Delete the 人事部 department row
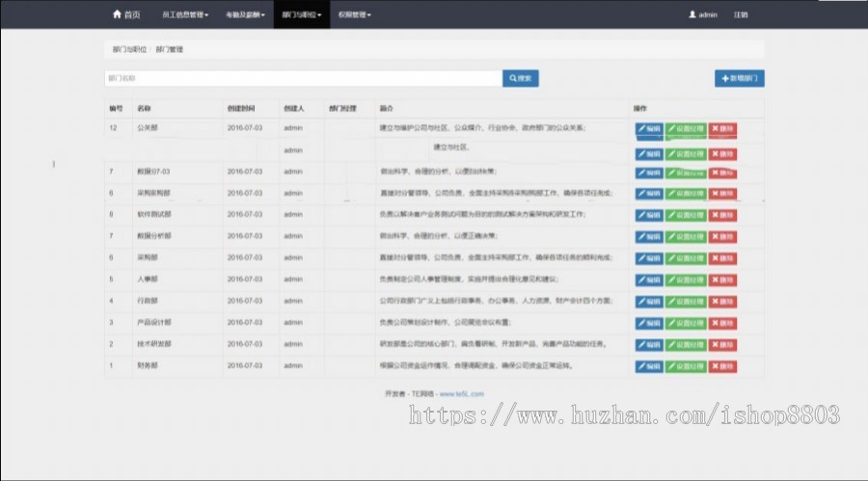Viewport: 868px width, 481px height. point(722,281)
